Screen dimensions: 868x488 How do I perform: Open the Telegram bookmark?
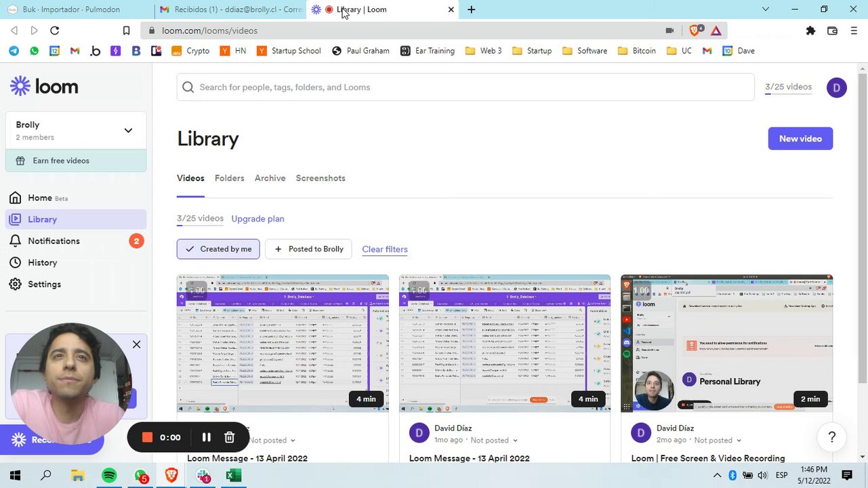click(14, 51)
